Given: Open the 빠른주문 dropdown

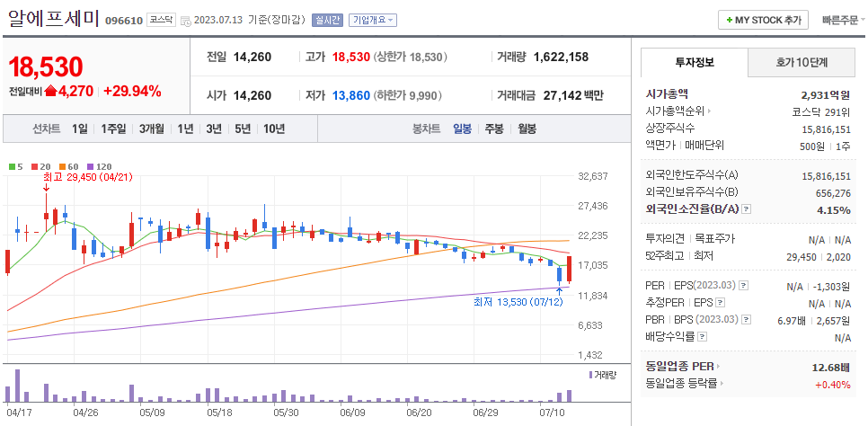Looking at the screenshot, I should click(844, 20).
